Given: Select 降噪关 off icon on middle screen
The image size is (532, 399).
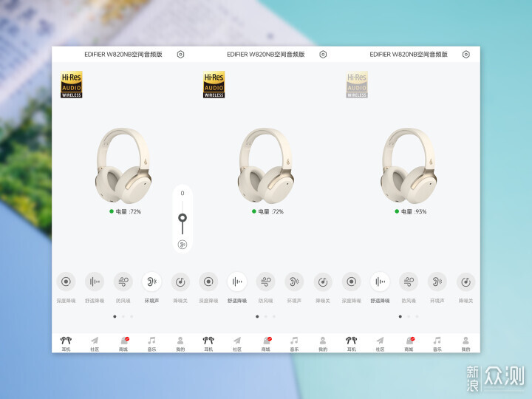Looking at the screenshot, I should (323, 282).
